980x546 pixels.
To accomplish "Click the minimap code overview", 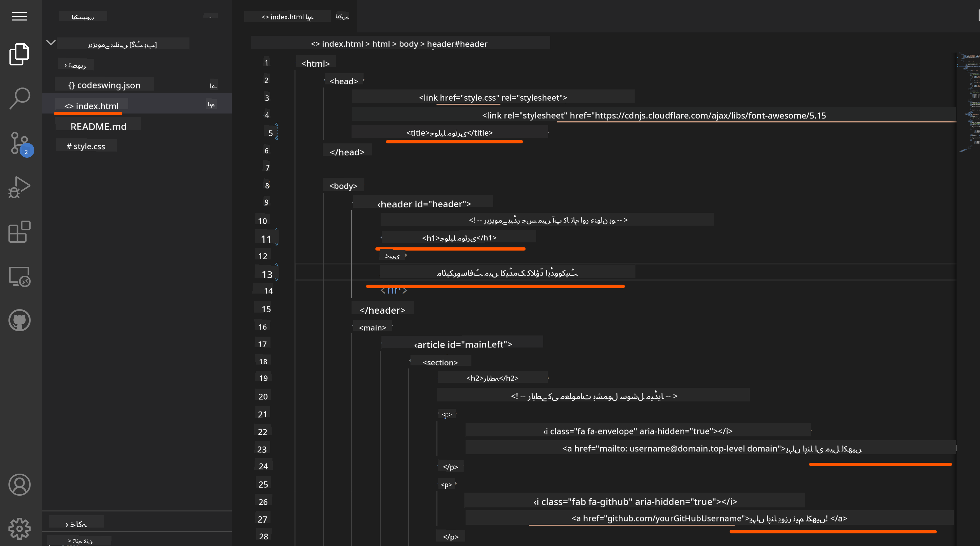I will [968, 103].
